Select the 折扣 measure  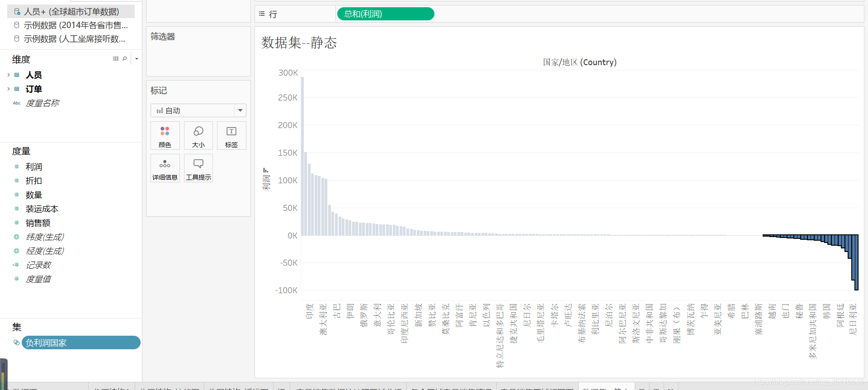coord(34,181)
